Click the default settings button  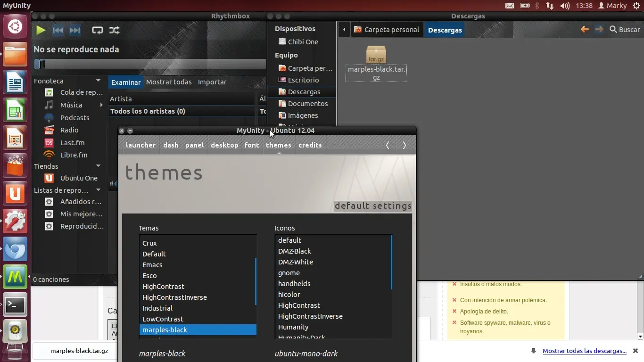click(373, 206)
